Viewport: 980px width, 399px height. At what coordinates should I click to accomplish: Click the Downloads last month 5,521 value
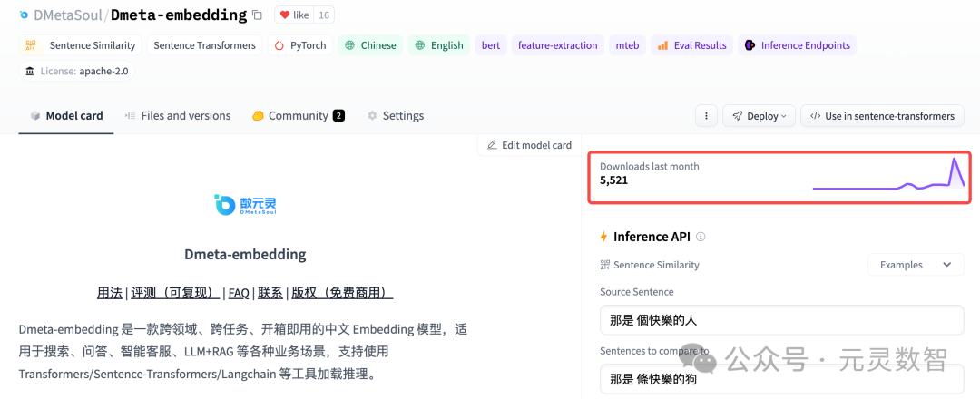click(613, 180)
